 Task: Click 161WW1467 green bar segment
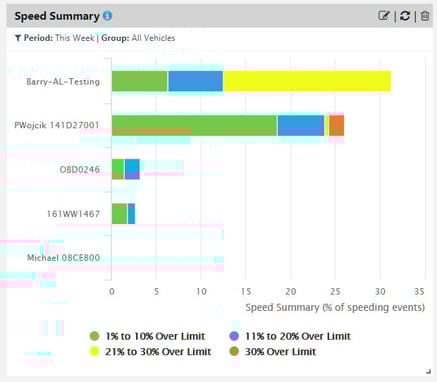coord(119,214)
